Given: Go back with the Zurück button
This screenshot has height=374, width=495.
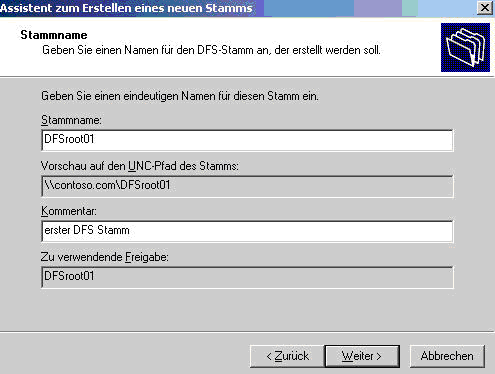Looking at the screenshot, I should point(287,356).
